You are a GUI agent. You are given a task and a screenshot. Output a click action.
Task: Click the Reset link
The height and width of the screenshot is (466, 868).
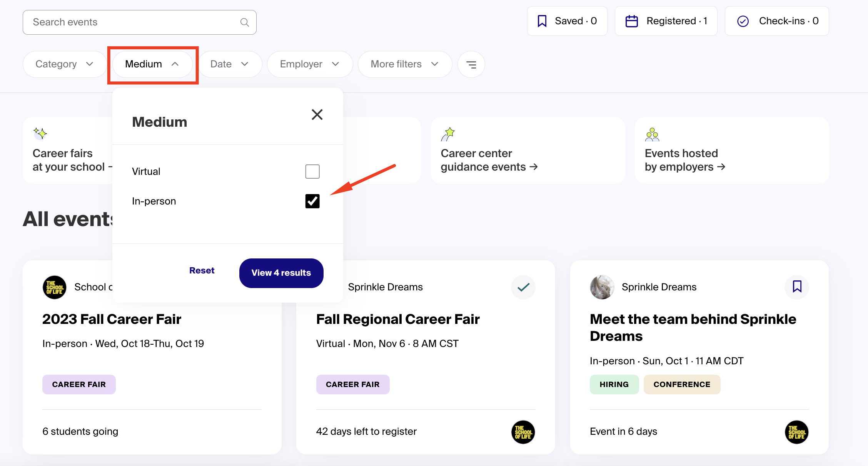(x=202, y=270)
